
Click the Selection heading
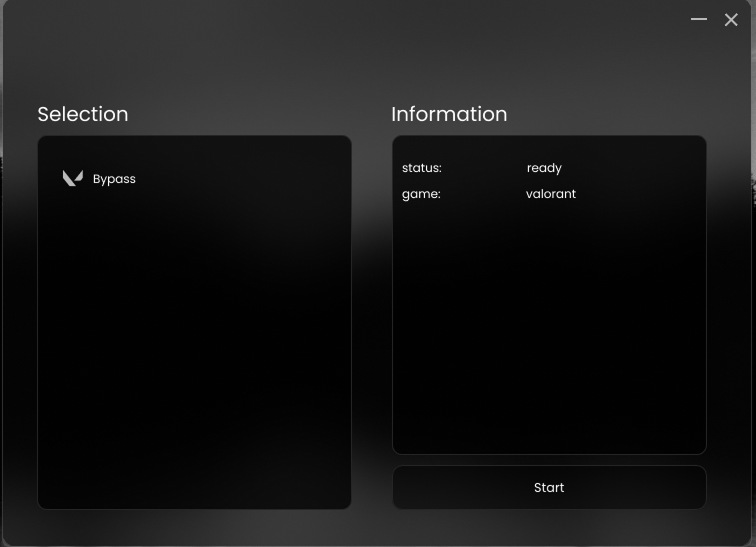tap(83, 114)
